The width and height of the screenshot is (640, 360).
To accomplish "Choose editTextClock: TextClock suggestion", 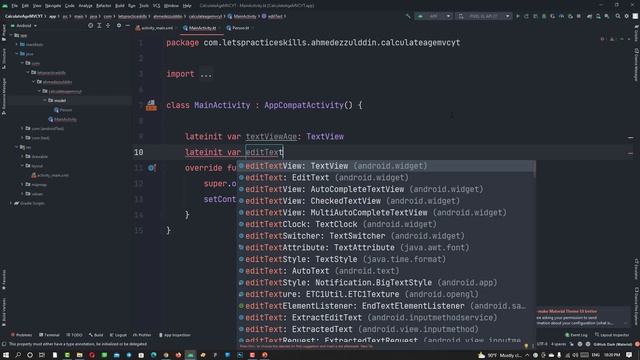I will click(x=386, y=224).
